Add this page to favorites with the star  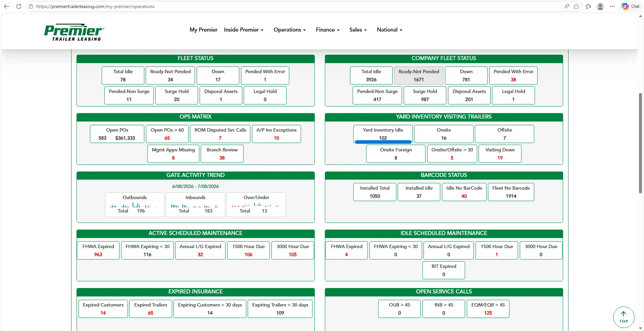(577, 6)
